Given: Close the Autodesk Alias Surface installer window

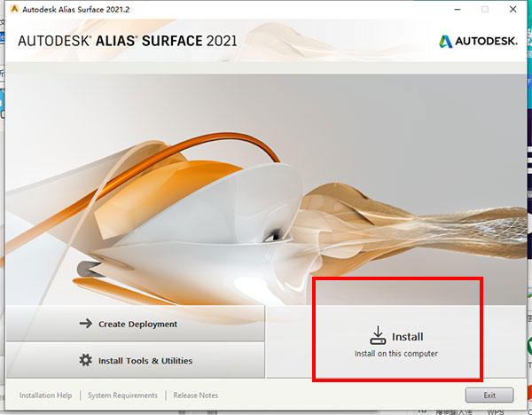Looking at the screenshot, I should point(513,10).
